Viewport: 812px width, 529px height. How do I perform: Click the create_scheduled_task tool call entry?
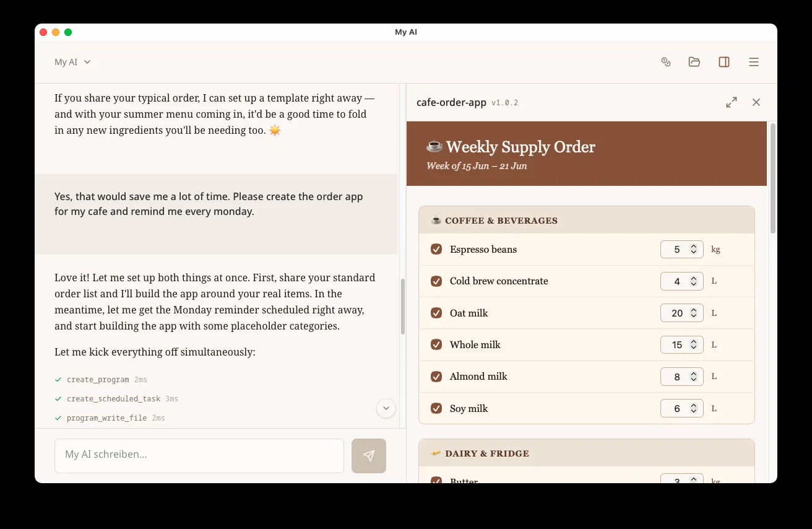pos(116,398)
